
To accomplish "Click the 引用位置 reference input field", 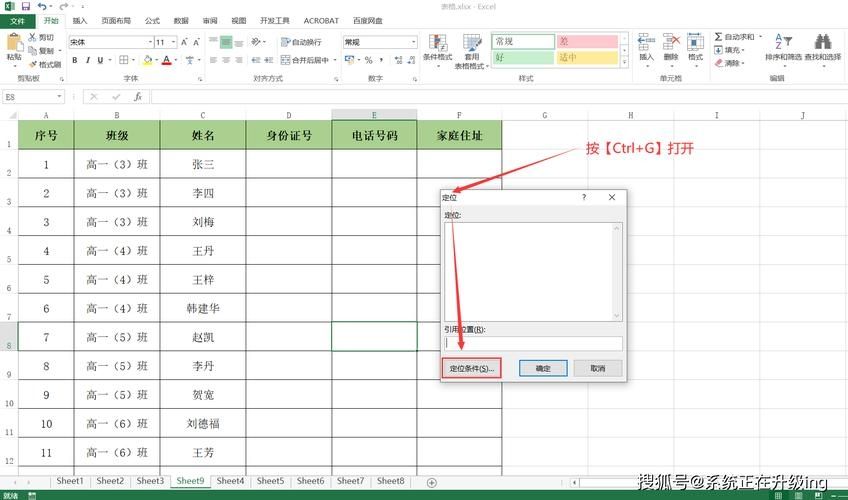I will (x=533, y=343).
